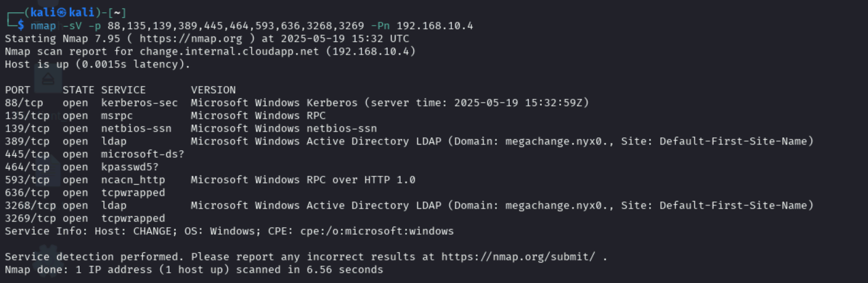Click the kerberos-sec service name
This screenshot has width=868, height=283.
click(x=139, y=103)
